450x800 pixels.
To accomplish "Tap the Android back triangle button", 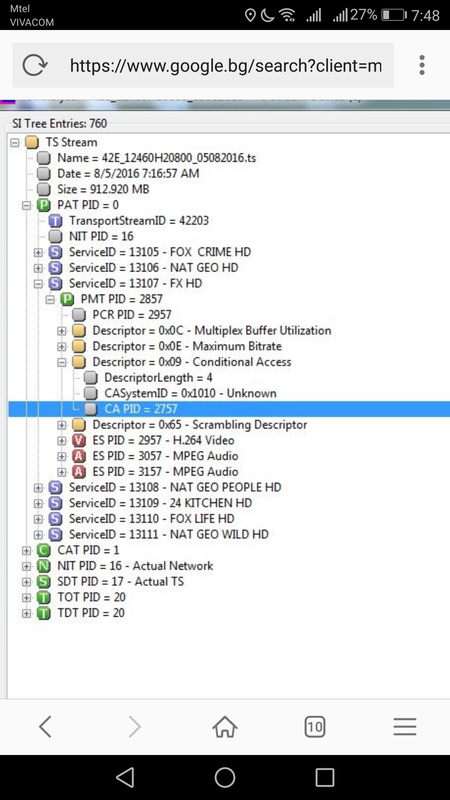I will (125, 778).
